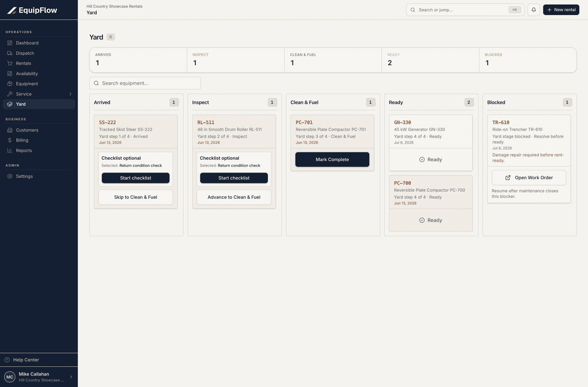Screen dimensions: 588x387
Task: Click the plus icon on New rental
Action: (x=550, y=10)
